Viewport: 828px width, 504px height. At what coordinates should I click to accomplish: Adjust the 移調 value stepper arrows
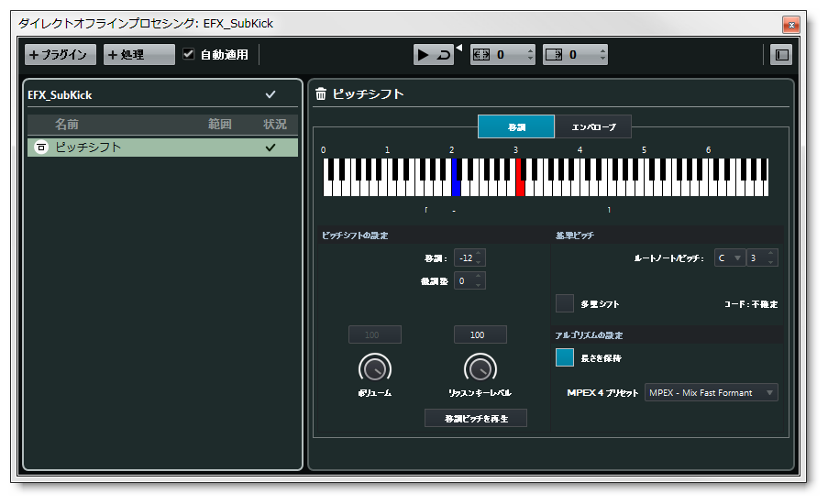click(479, 258)
